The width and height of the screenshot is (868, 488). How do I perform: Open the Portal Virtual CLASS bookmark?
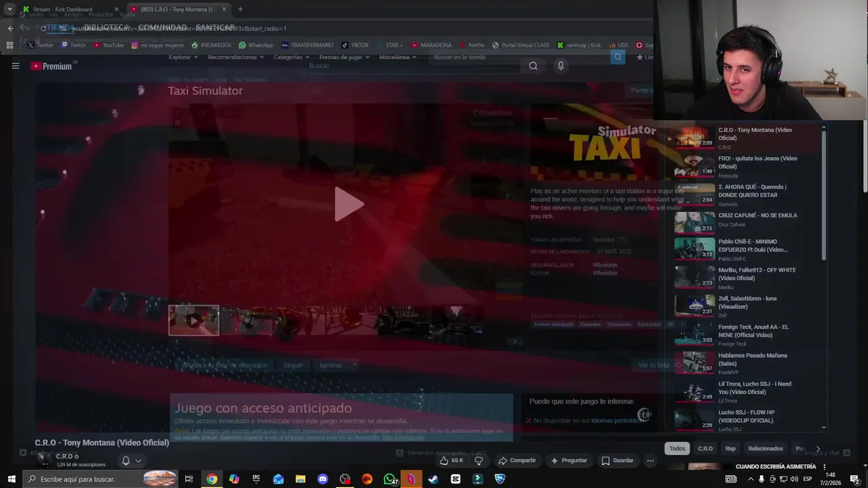pyautogui.click(x=520, y=45)
